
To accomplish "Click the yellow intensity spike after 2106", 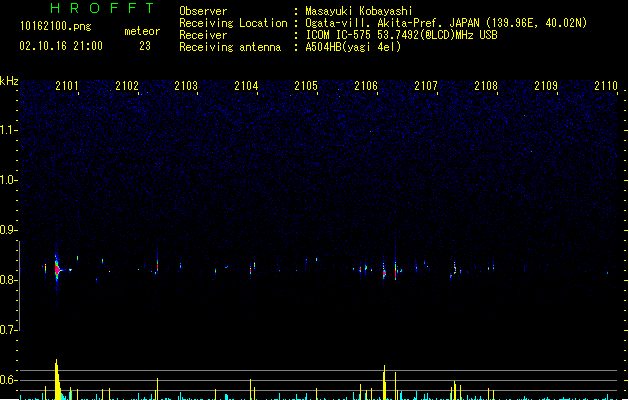I will [x=384, y=382].
